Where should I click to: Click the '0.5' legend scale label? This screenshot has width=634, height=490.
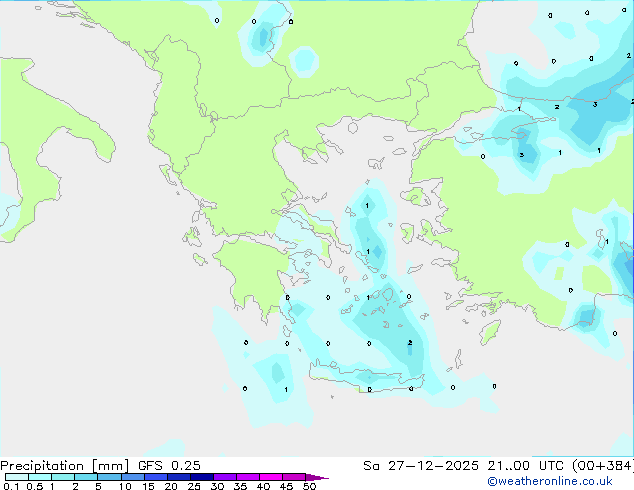(35, 486)
